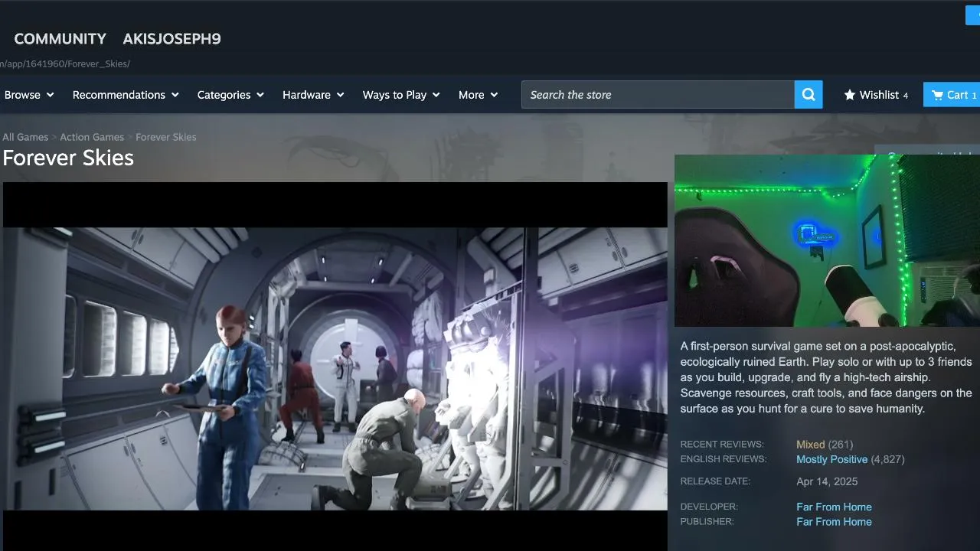
Task: Click the DEVELOPER: label
Action: click(709, 507)
